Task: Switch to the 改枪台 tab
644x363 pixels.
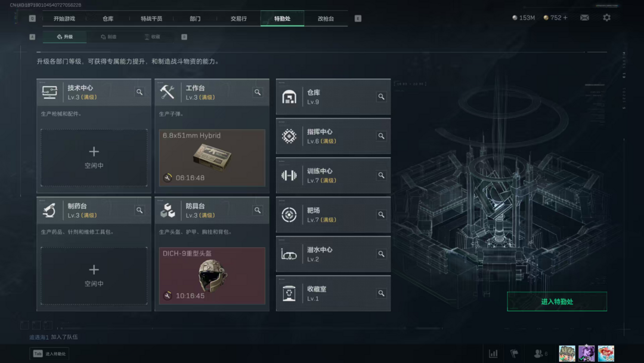Action: pyautogui.click(x=326, y=19)
